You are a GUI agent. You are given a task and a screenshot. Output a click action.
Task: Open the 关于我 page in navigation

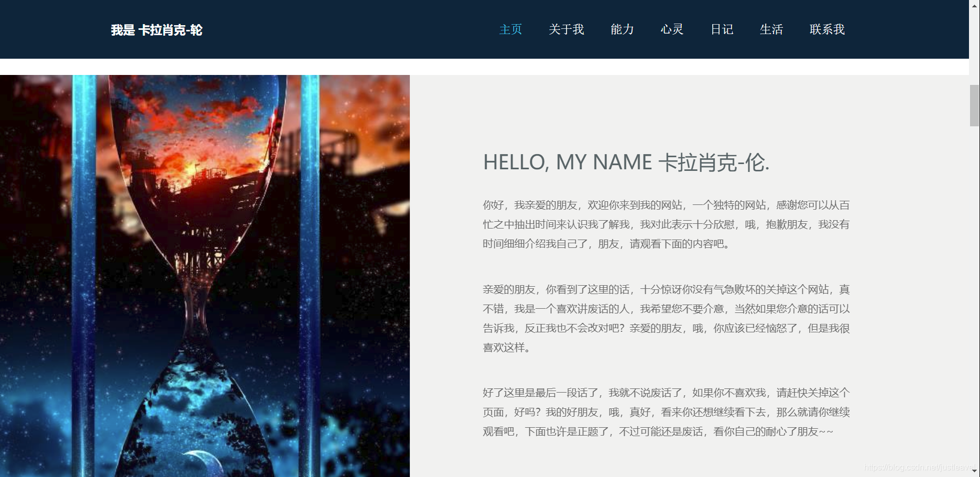tap(567, 29)
